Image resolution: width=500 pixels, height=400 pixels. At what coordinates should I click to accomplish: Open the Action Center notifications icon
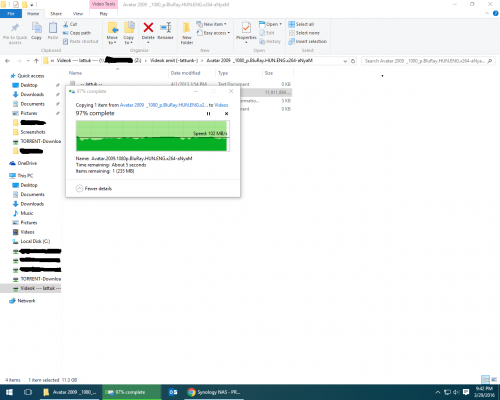[x=466, y=392]
